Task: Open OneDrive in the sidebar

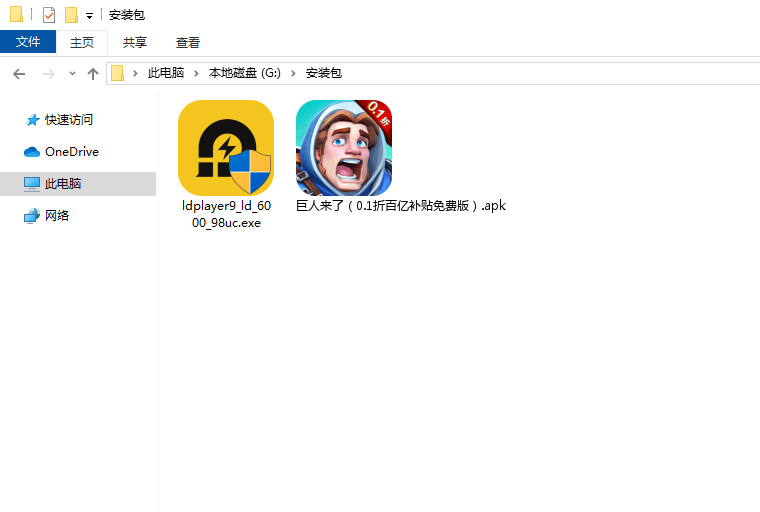Action: 71,152
